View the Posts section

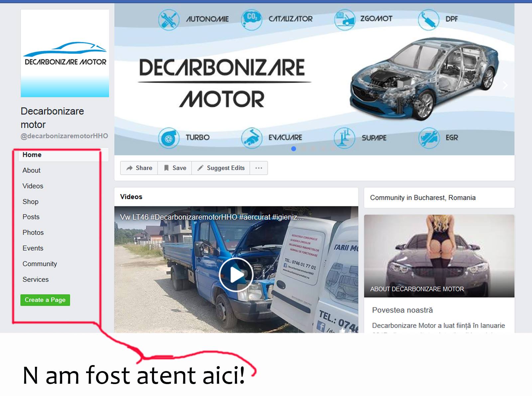click(x=31, y=217)
